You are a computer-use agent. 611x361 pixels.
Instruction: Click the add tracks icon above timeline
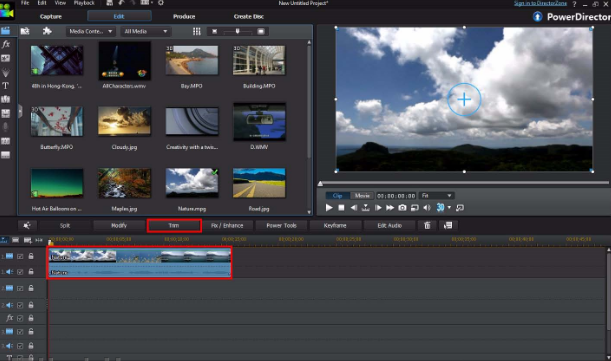27,240
